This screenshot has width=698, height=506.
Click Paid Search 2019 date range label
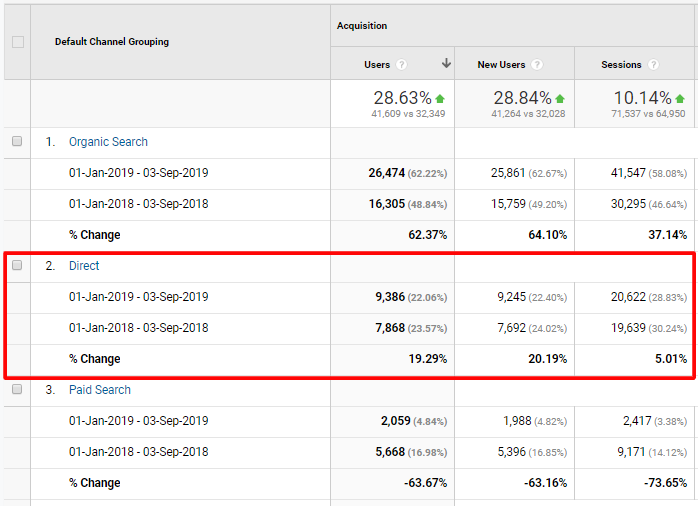(x=138, y=421)
